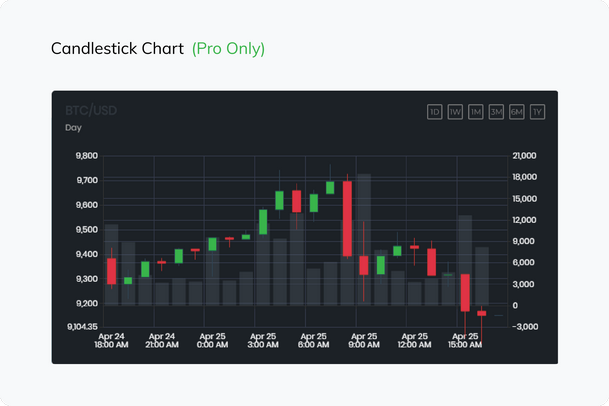Image resolution: width=609 pixels, height=406 pixels.
Task: Pick the 6M range option
Action: click(x=517, y=111)
